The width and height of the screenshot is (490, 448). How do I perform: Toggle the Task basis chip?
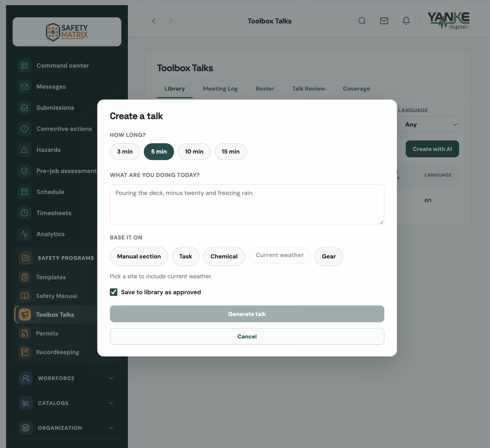pos(186,257)
